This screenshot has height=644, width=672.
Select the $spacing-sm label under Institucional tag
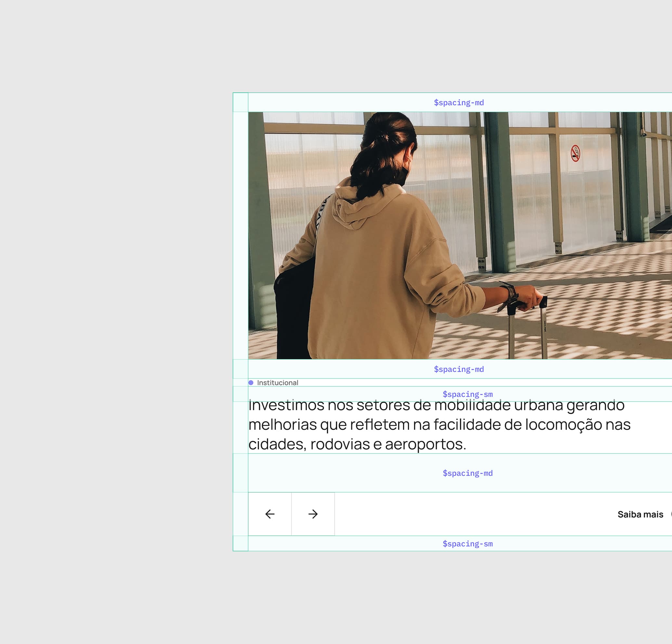pyautogui.click(x=467, y=394)
